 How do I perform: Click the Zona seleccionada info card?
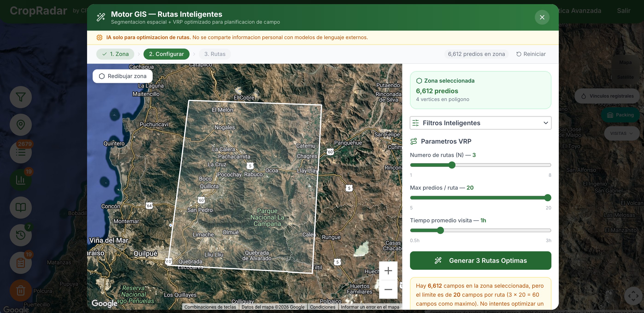480,90
